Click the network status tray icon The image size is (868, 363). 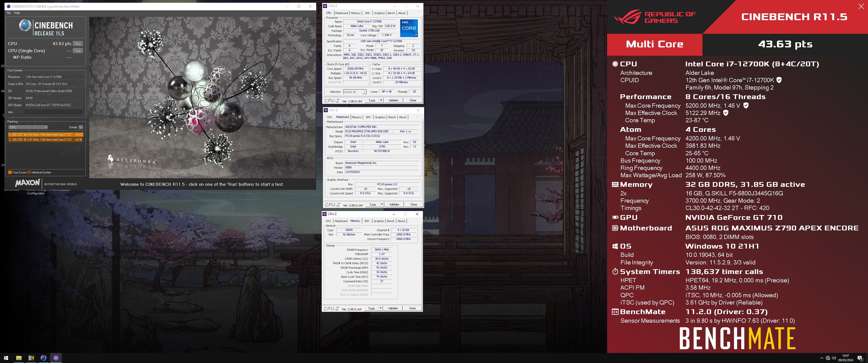point(828,358)
